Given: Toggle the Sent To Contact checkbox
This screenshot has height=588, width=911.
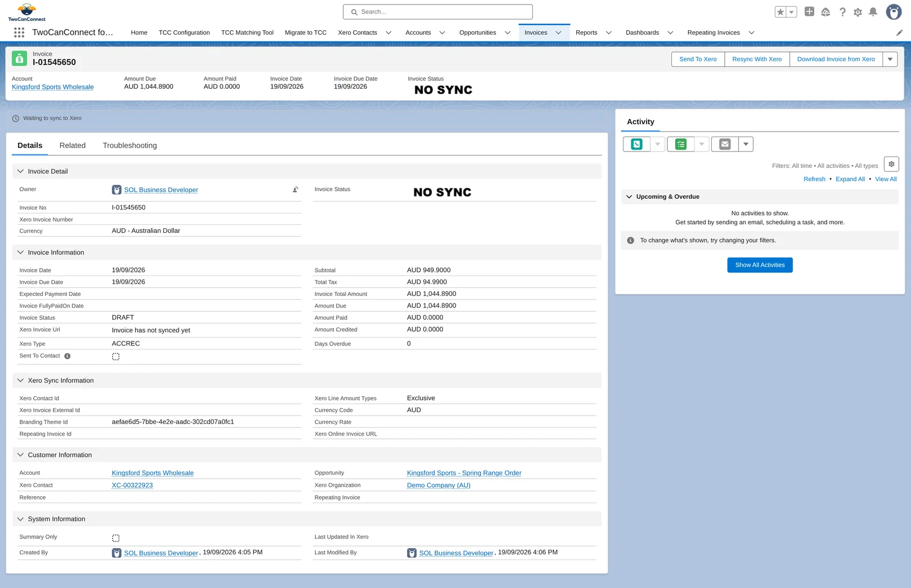Looking at the screenshot, I should point(116,357).
